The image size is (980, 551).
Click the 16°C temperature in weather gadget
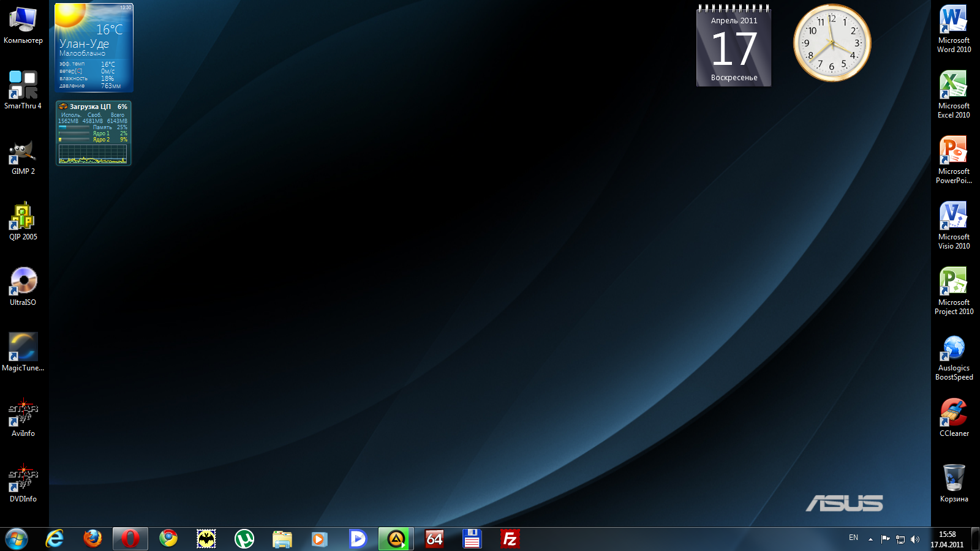point(110,29)
